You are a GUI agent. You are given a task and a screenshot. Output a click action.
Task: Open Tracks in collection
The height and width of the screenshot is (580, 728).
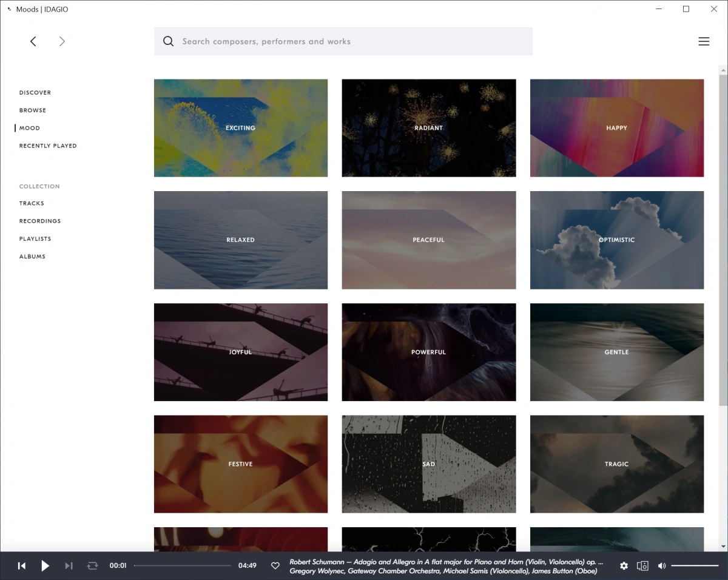32,203
